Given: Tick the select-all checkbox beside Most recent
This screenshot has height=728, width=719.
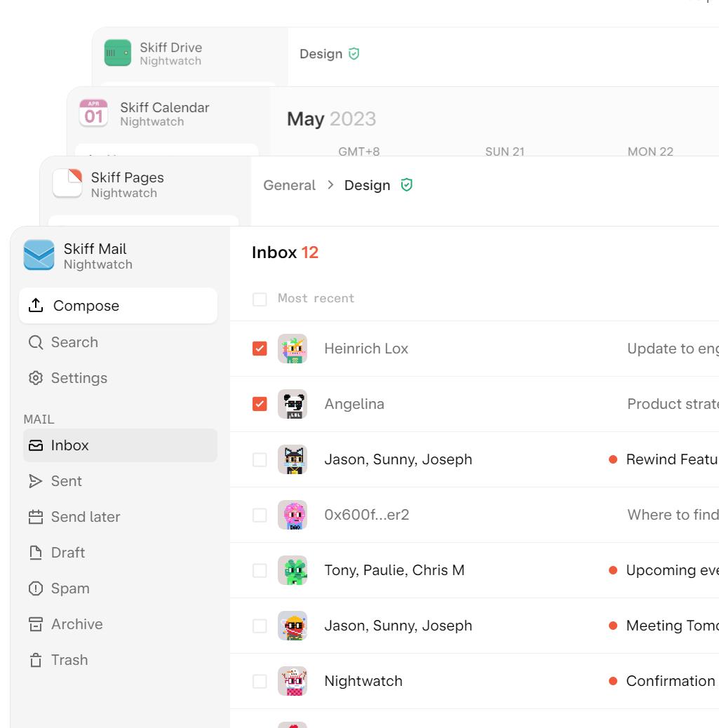Looking at the screenshot, I should click(x=260, y=299).
